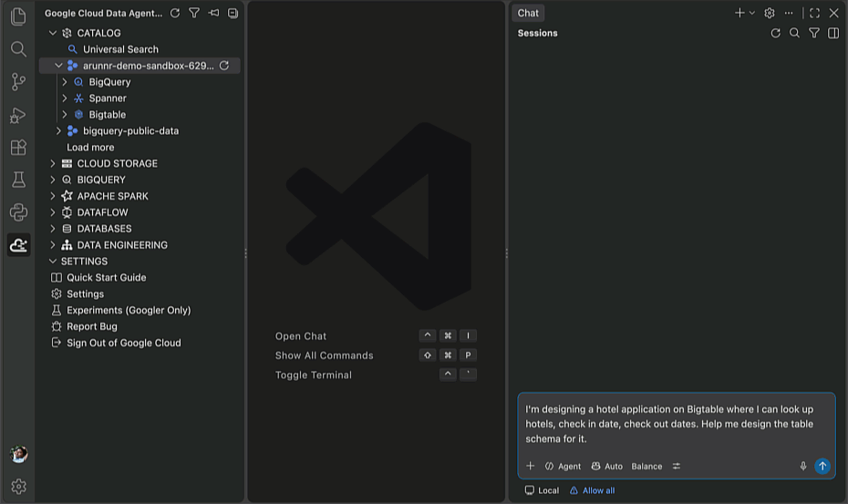Open the Accounts avatar menu
Screen dimensions: 848x504
click(18, 454)
